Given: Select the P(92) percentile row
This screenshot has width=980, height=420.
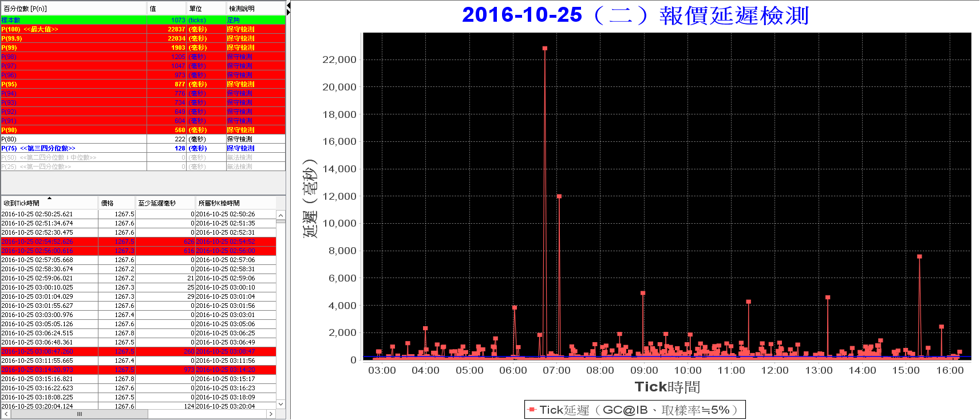Looking at the screenshot, I should 143,112.
